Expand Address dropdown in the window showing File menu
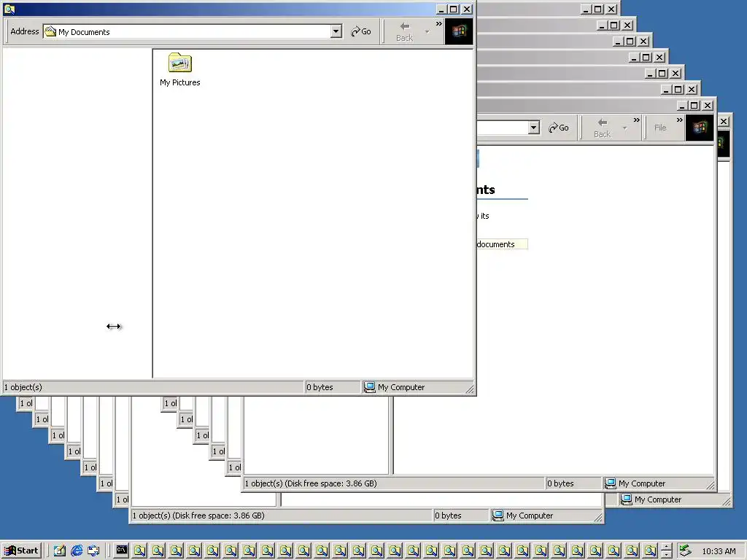The image size is (747, 560). click(x=533, y=128)
